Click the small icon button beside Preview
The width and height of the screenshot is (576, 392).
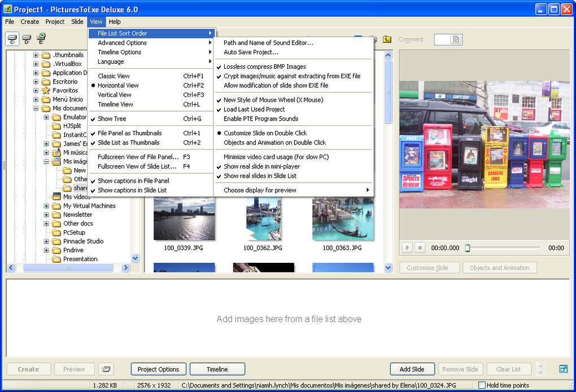pyautogui.click(x=106, y=369)
